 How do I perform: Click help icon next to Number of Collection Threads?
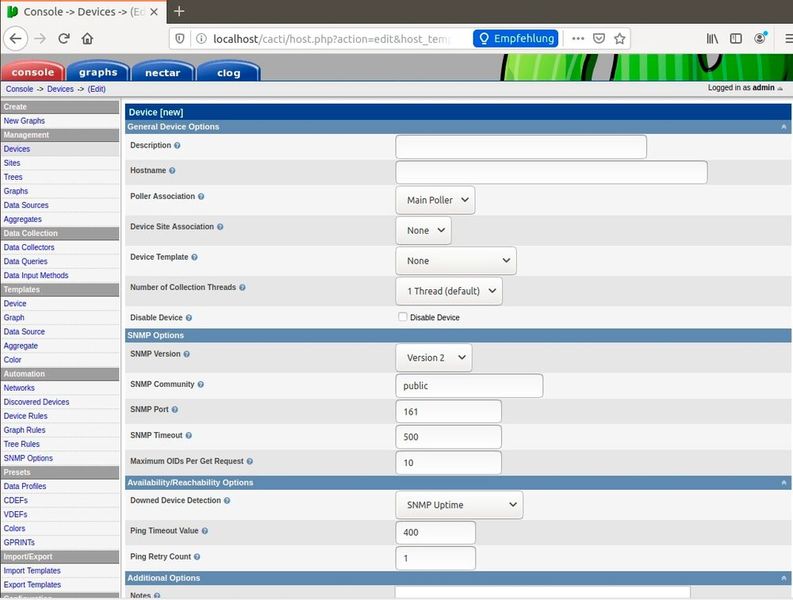click(x=242, y=287)
